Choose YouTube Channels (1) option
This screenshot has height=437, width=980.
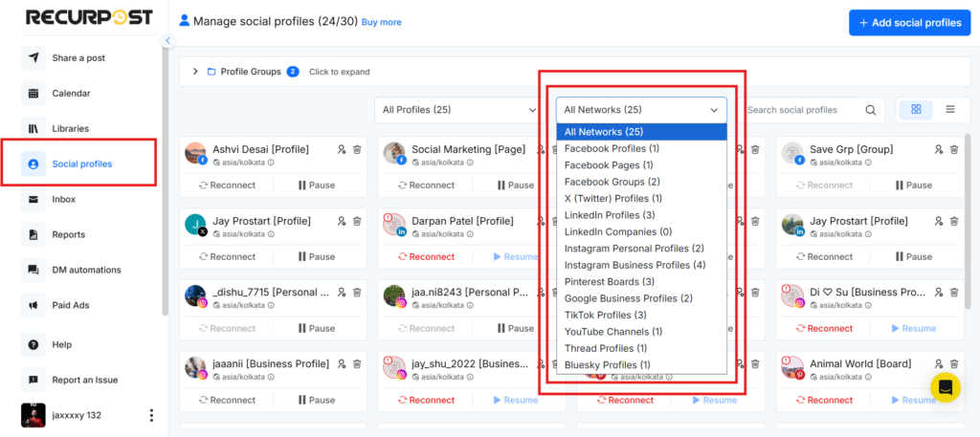click(x=641, y=332)
